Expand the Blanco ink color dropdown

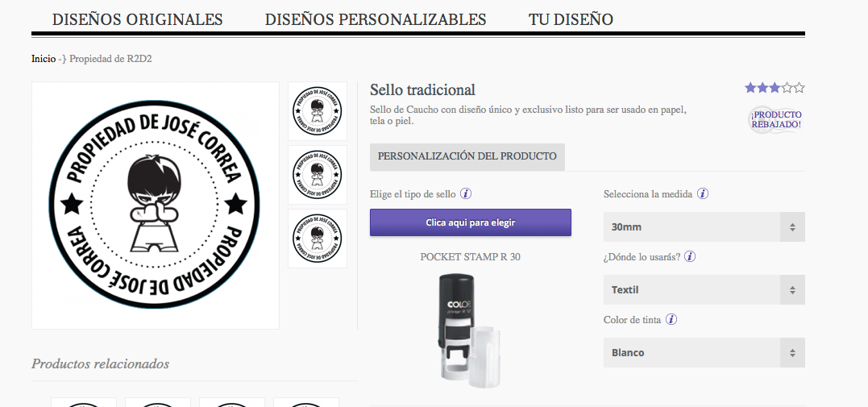[x=704, y=353]
